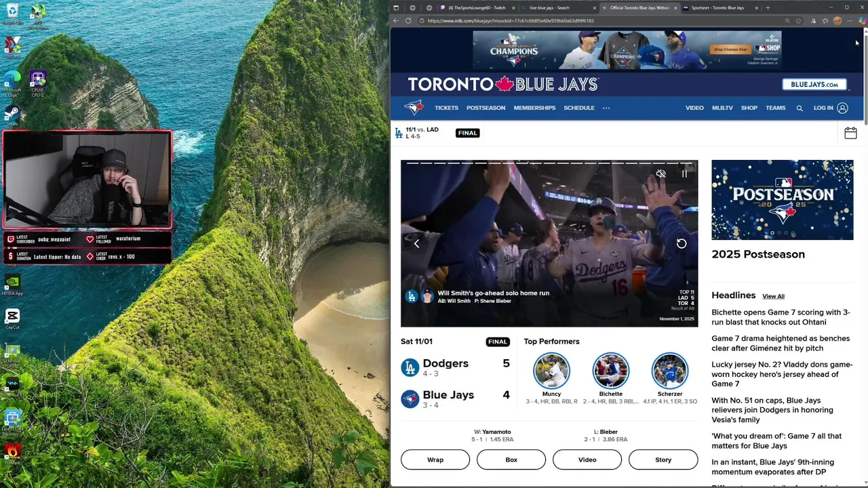868x488 pixels.
Task: Close the Official Toronto Blue Jays Website tab
Action: click(x=675, y=7)
